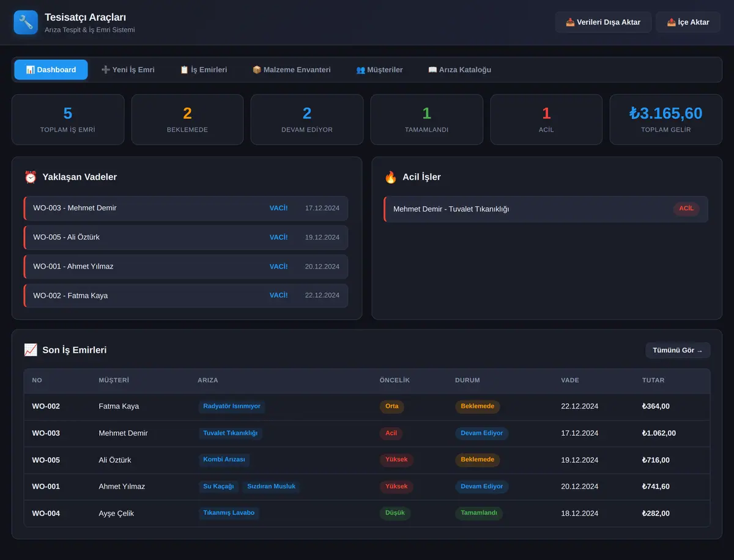The height and width of the screenshot is (560, 734).
Task: Select the Devam Ediyor stat card
Action: (x=307, y=119)
